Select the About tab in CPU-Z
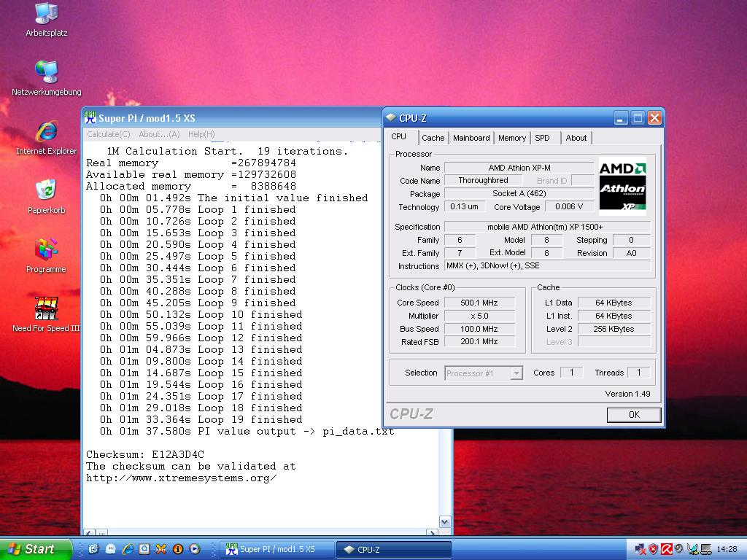The width and height of the screenshot is (747, 560). click(x=576, y=138)
